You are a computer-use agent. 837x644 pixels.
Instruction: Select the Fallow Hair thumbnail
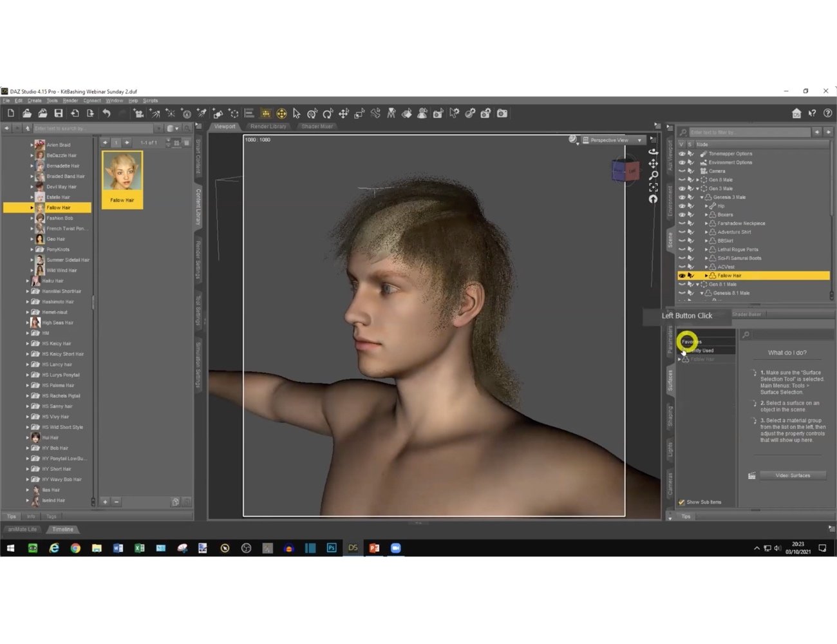coord(122,180)
